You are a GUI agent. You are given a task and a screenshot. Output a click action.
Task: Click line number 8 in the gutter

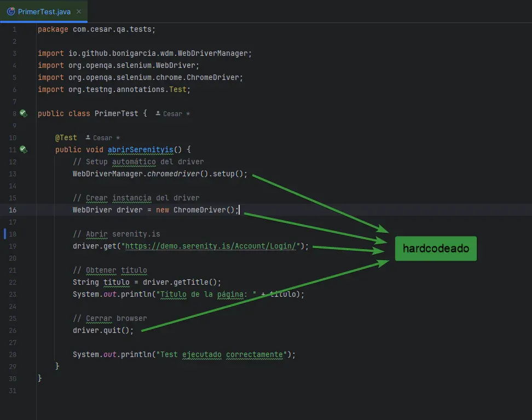(x=14, y=113)
